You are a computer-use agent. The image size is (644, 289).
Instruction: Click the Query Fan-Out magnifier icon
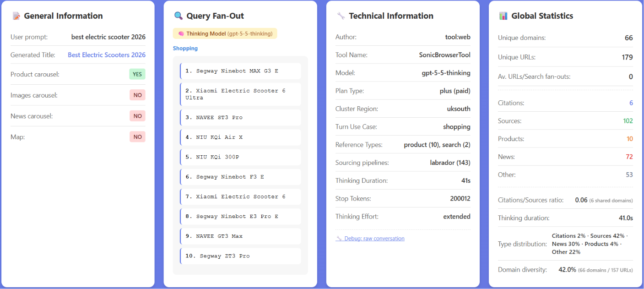(179, 16)
